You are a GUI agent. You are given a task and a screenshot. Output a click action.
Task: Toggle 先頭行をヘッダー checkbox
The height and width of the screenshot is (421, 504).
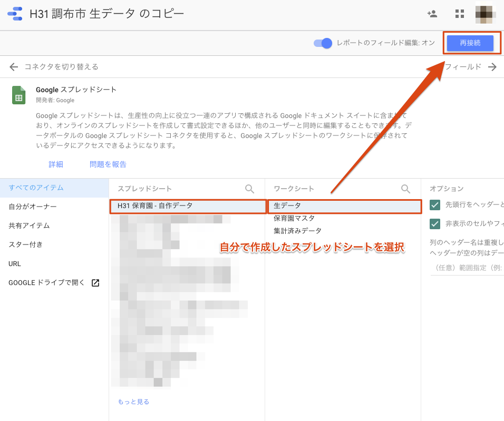click(x=435, y=205)
